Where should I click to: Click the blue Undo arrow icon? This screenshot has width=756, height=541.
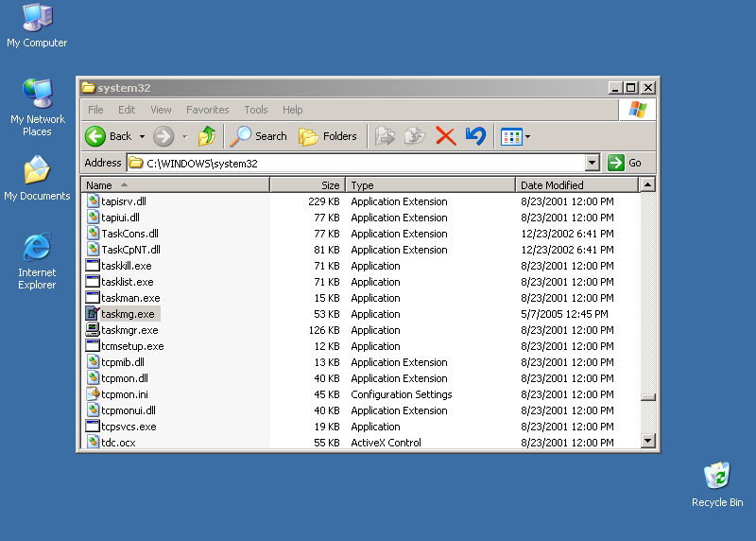click(476, 136)
